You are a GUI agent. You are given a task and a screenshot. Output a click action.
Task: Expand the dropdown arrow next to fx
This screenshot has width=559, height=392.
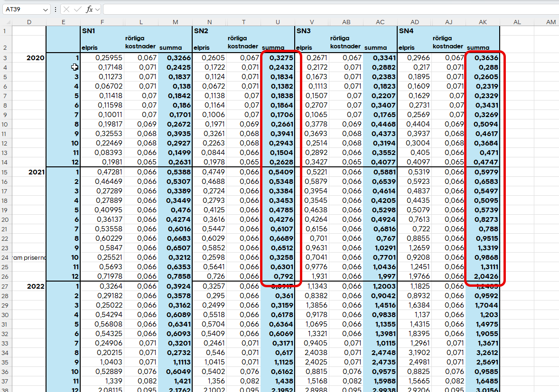coord(97,9)
